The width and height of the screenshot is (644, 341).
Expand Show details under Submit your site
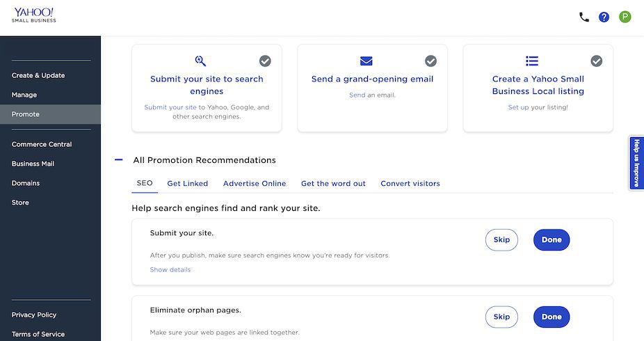click(x=170, y=270)
